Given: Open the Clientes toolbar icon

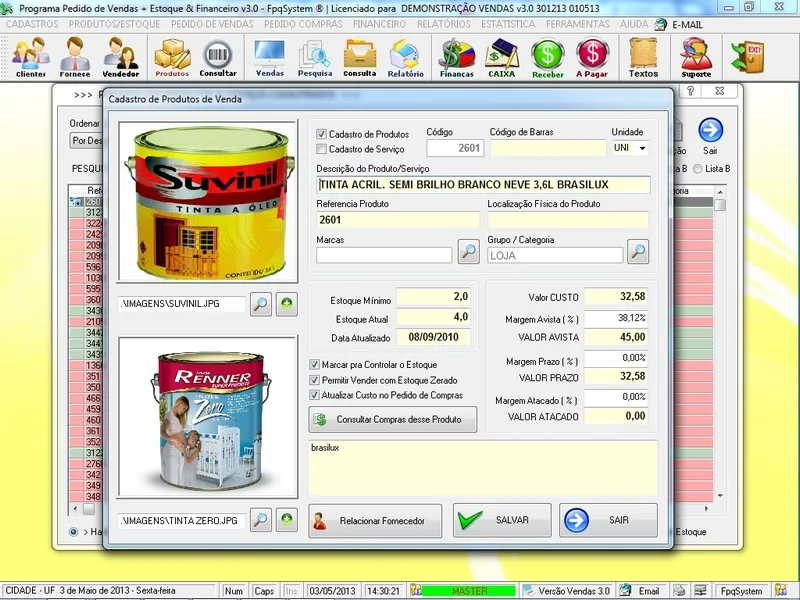Looking at the screenshot, I should [30, 57].
